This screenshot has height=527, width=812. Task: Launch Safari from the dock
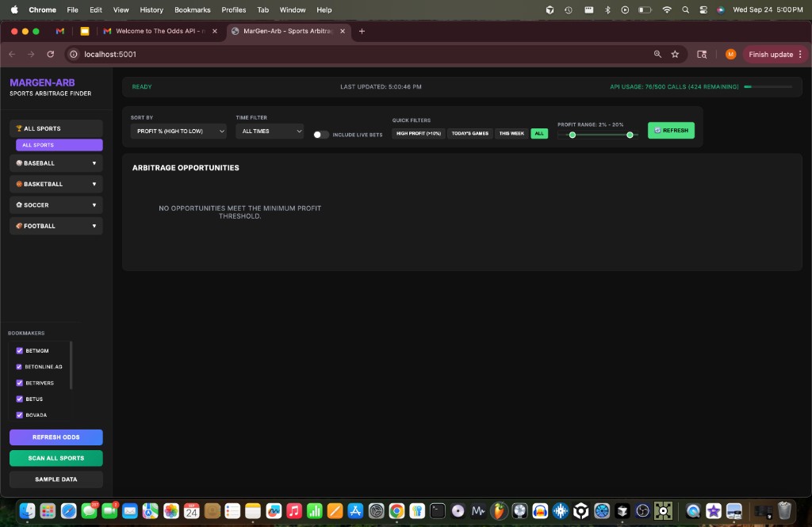click(68, 511)
